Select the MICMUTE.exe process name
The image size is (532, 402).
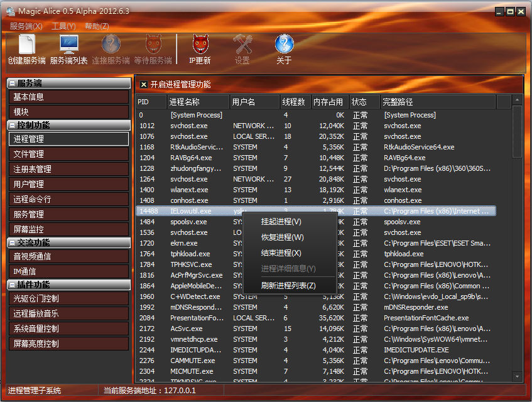tap(192, 371)
